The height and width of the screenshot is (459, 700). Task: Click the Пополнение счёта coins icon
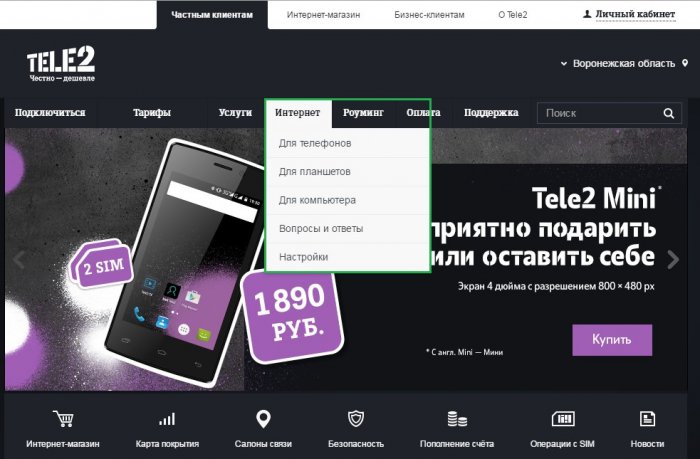click(457, 419)
